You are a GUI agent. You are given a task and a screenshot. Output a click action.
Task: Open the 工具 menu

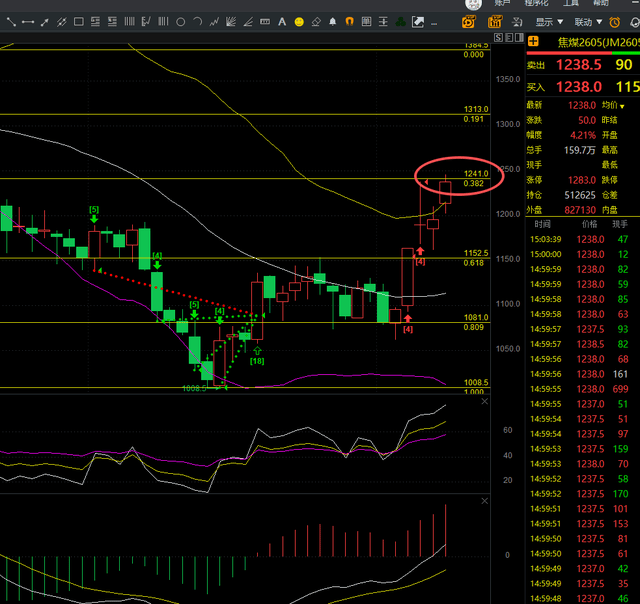[x=571, y=4]
